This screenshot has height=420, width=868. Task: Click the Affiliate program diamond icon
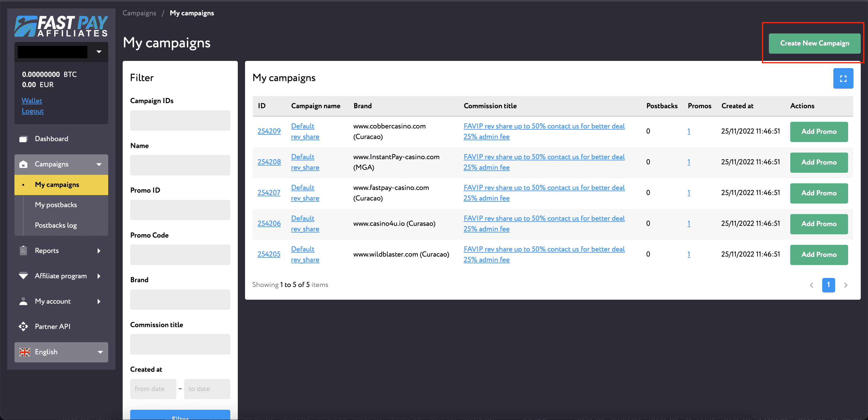click(23, 276)
